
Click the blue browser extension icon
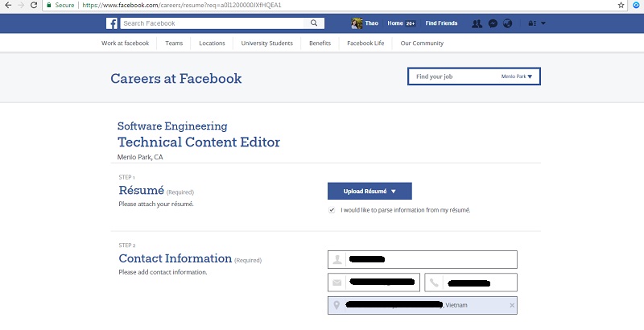coord(636,6)
